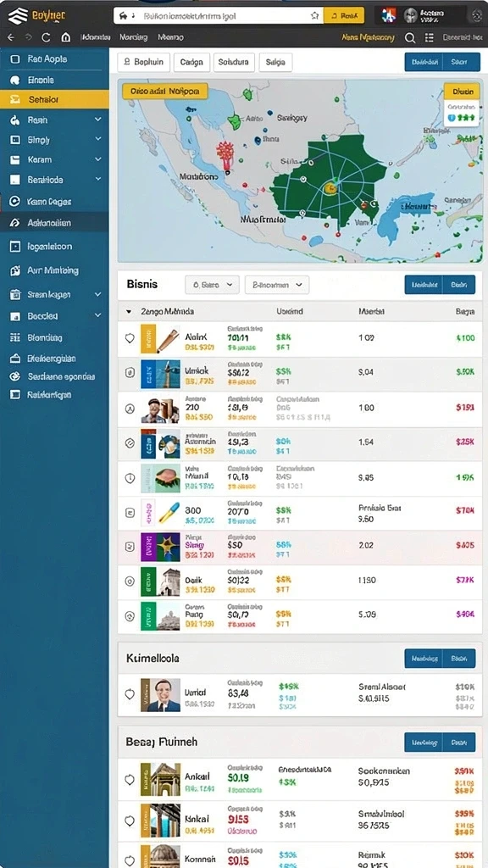
Task: Click the red flower marker on map
Action: coord(225,154)
